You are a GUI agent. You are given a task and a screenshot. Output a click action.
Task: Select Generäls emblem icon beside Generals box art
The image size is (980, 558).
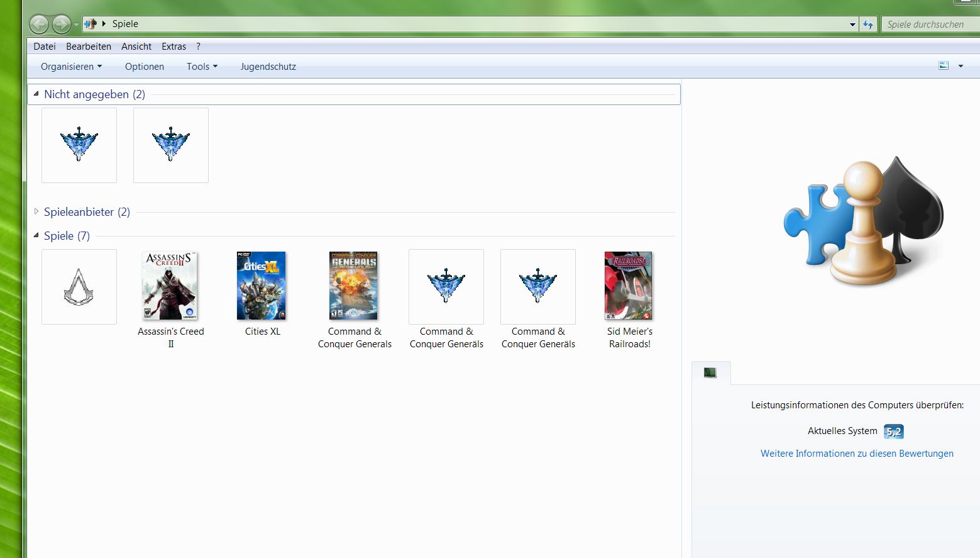click(x=446, y=287)
